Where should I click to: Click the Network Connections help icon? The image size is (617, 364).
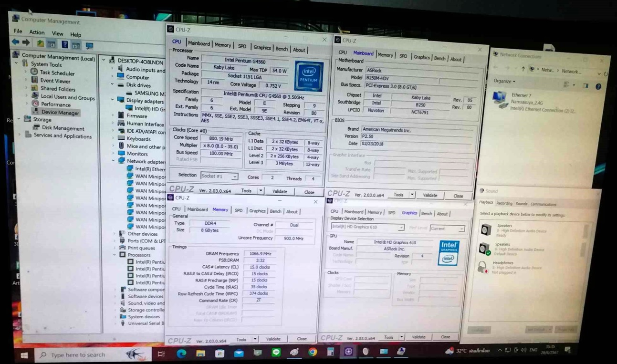tap(598, 87)
